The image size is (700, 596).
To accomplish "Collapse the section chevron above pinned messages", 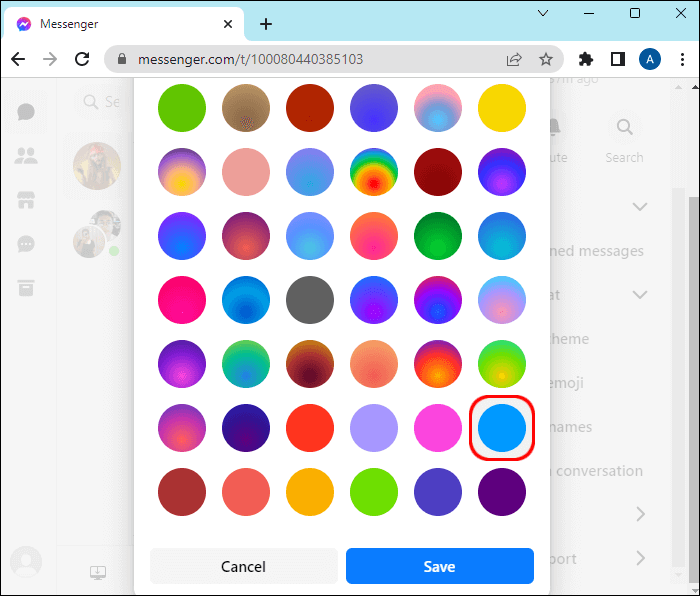I will tap(640, 206).
